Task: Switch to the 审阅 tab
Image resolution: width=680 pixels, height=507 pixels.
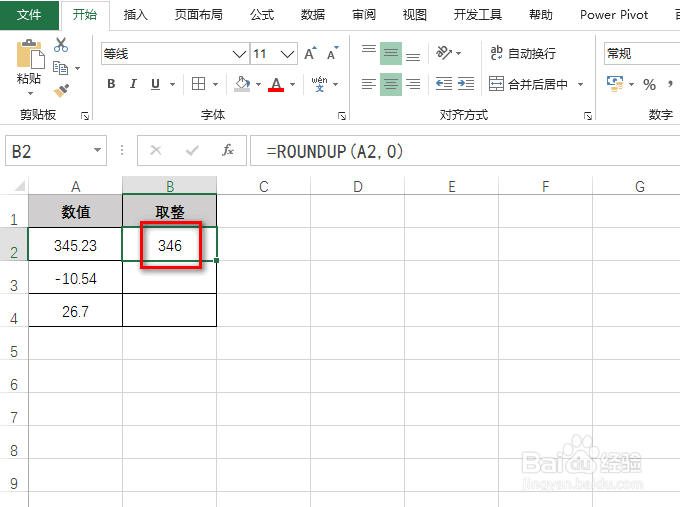Action: point(363,15)
